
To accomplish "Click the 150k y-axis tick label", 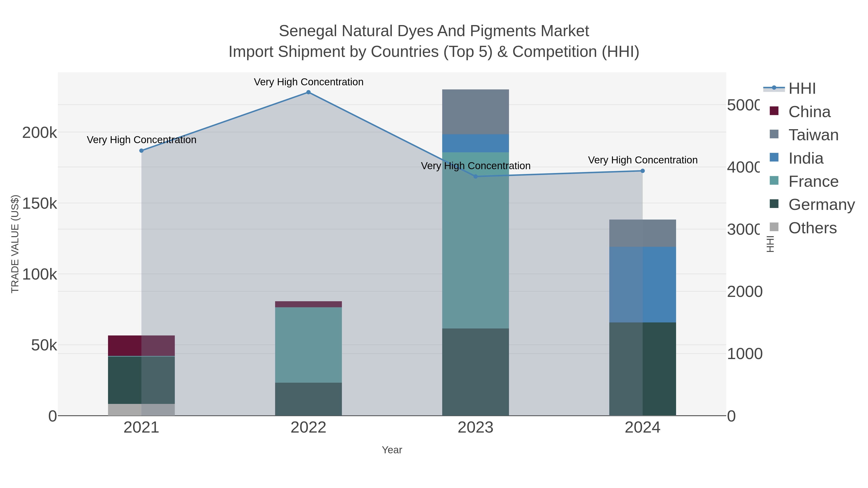I will pyautogui.click(x=40, y=203).
